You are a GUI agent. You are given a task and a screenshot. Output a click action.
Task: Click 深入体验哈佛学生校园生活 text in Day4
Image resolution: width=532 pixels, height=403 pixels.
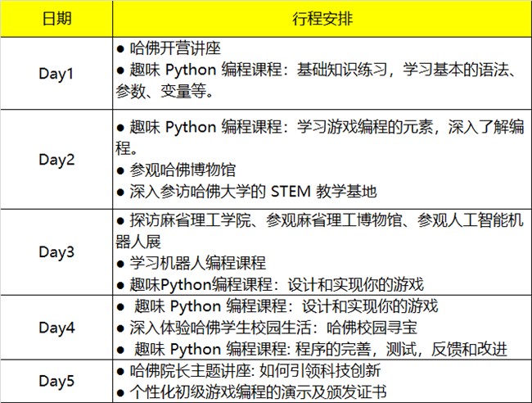[219, 328]
